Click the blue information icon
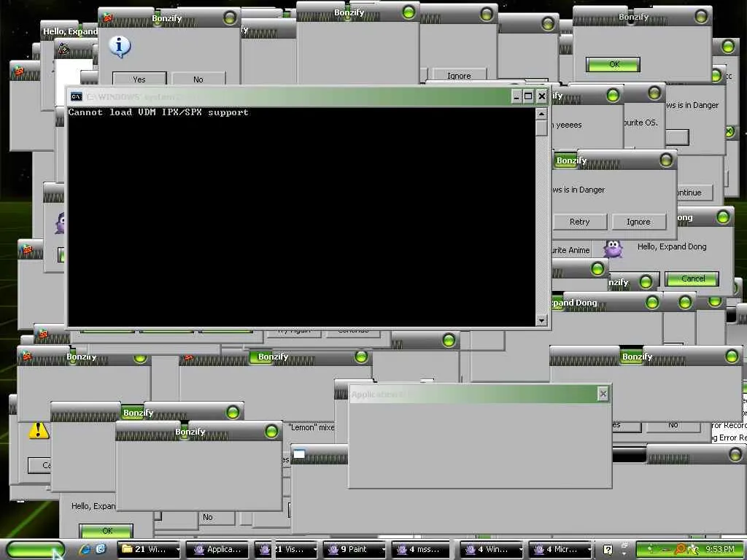Image resolution: width=747 pixels, height=560 pixels. 120,46
